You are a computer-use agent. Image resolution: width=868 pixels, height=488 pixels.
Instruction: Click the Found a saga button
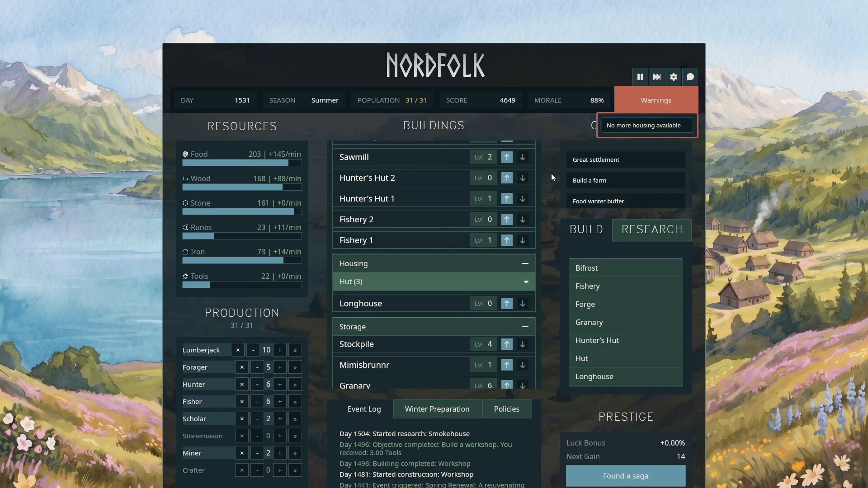tap(626, 476)
